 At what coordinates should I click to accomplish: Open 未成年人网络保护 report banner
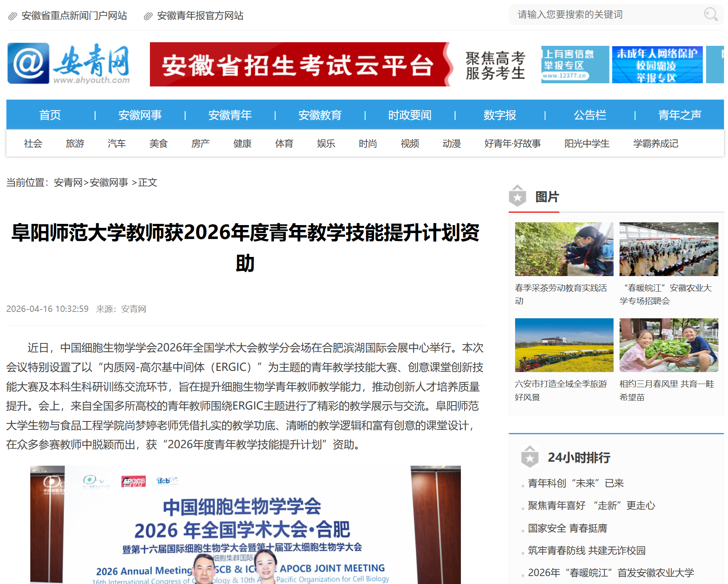tap(657, 65)
